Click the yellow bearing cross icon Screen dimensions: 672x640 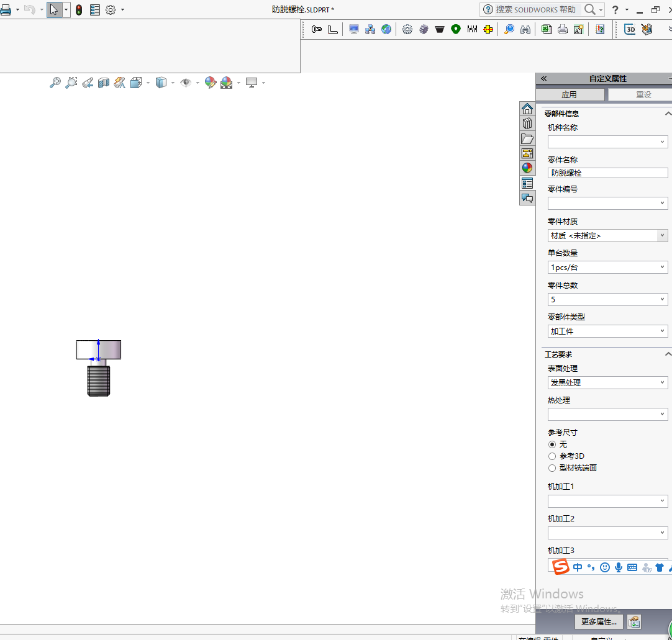click(x=488, y=29)
